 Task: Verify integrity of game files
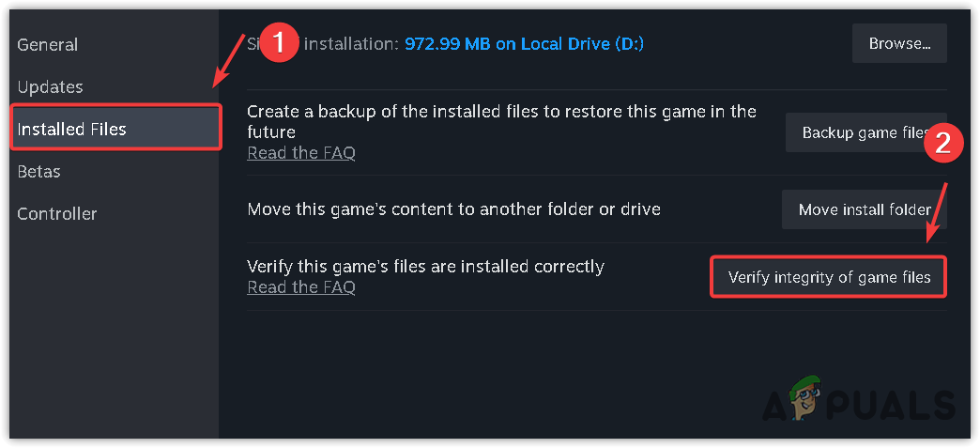(829, 277)
